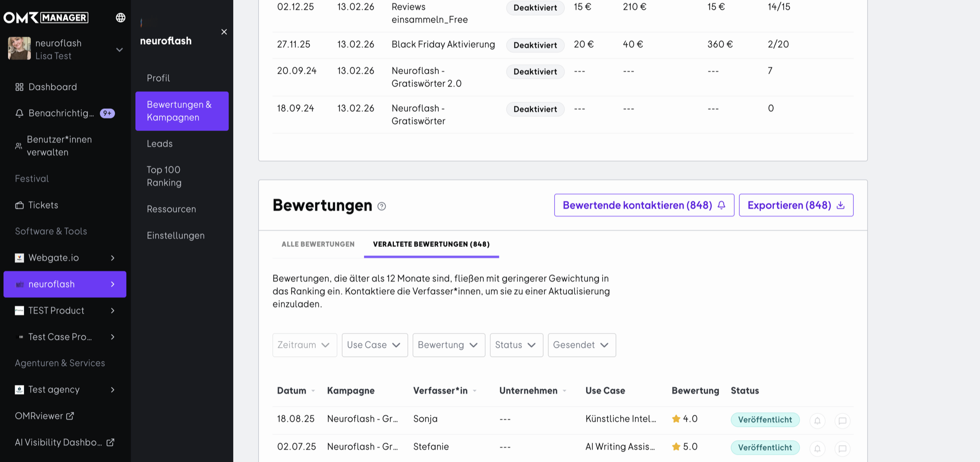Click the comment icon in Sonja's row
Viewport: 980px width, 462px height.
click(x=842, y=420)
